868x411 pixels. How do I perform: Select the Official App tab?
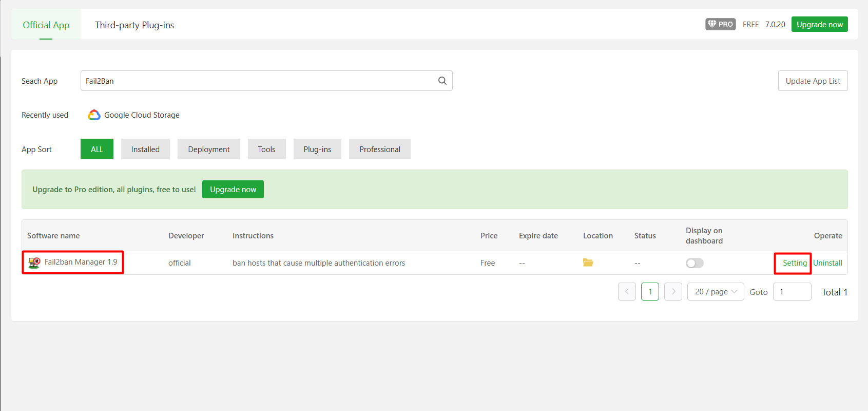click(46, 25)
